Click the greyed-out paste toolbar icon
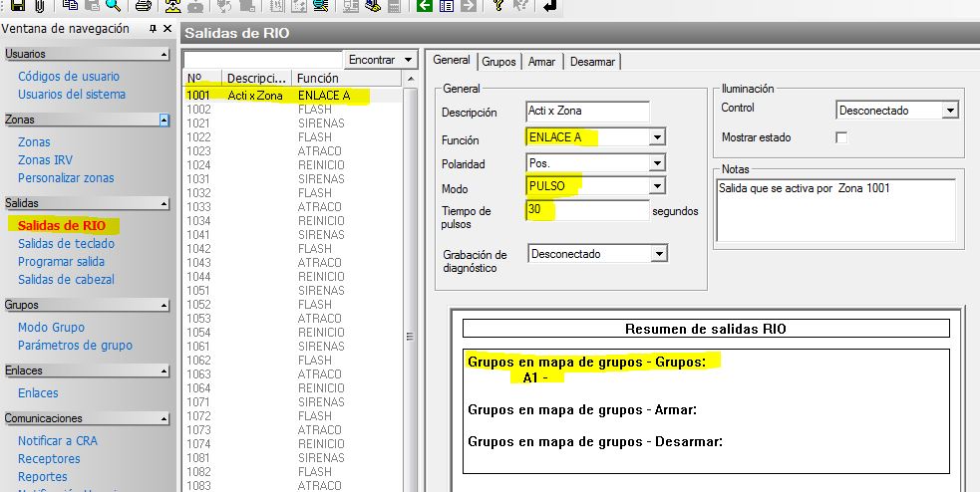Screen dimensions: 980x492 (92, 6)
